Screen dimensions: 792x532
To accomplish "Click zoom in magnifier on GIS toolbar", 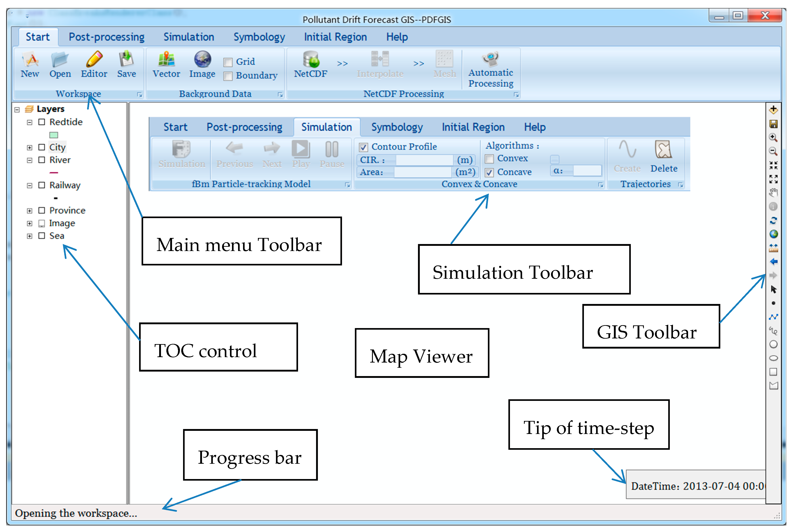I will coord(773,137).
